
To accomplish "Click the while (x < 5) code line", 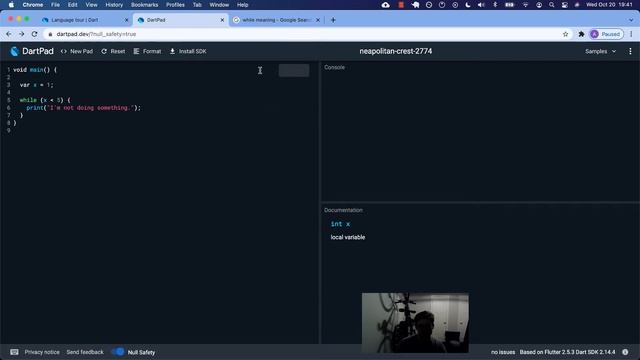I will coord(45,100).
